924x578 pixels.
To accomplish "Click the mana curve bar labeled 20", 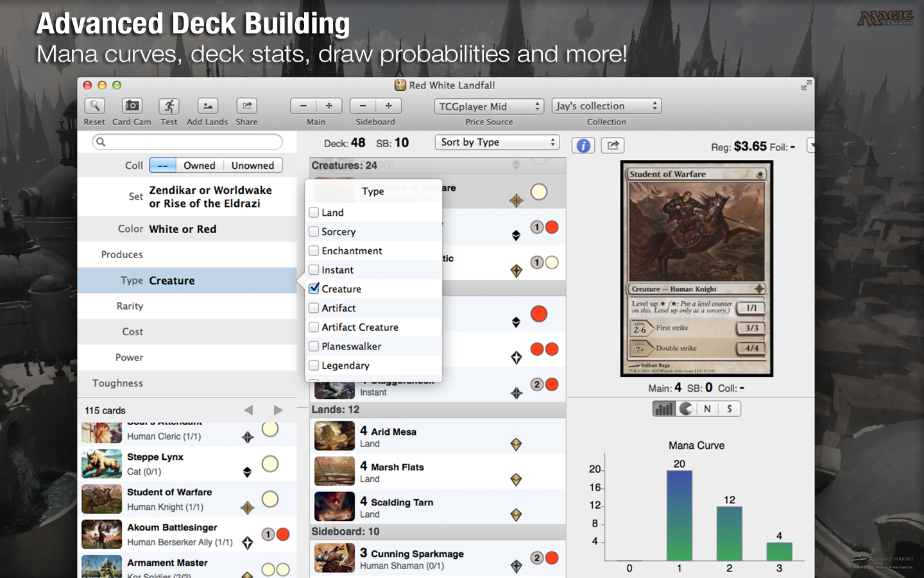I will pyautogui.click(x=680, y=516).
